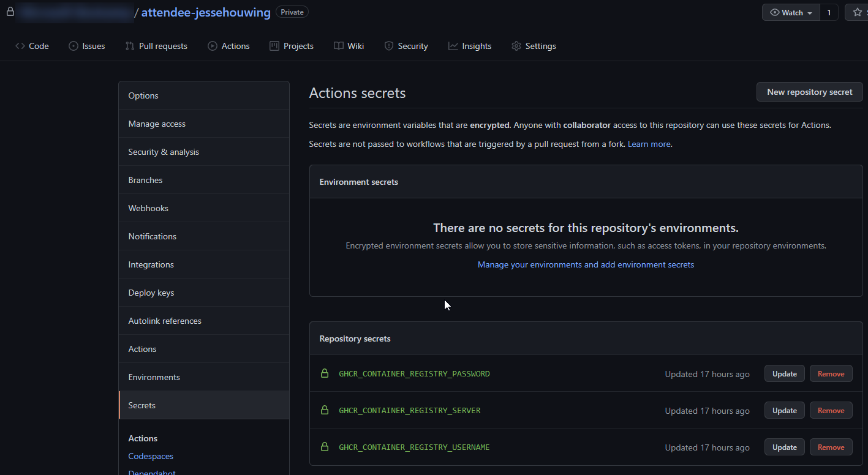Click the Wiki tab book icon

click(339, 46)
